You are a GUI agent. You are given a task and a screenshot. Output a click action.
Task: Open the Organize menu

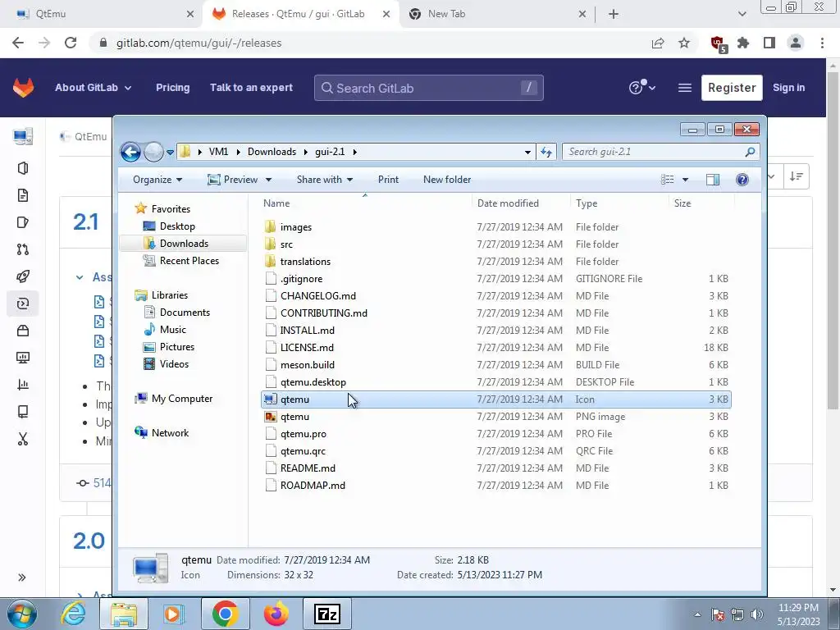[x=157, y=180]
